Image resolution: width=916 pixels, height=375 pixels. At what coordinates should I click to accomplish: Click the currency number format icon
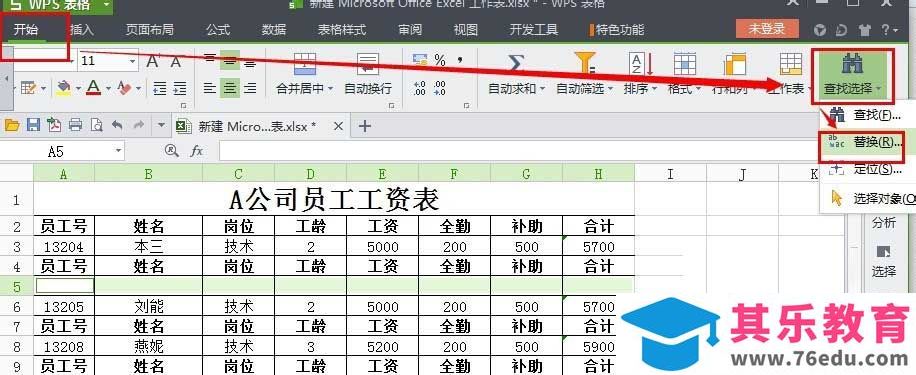(x=419, y=60)
